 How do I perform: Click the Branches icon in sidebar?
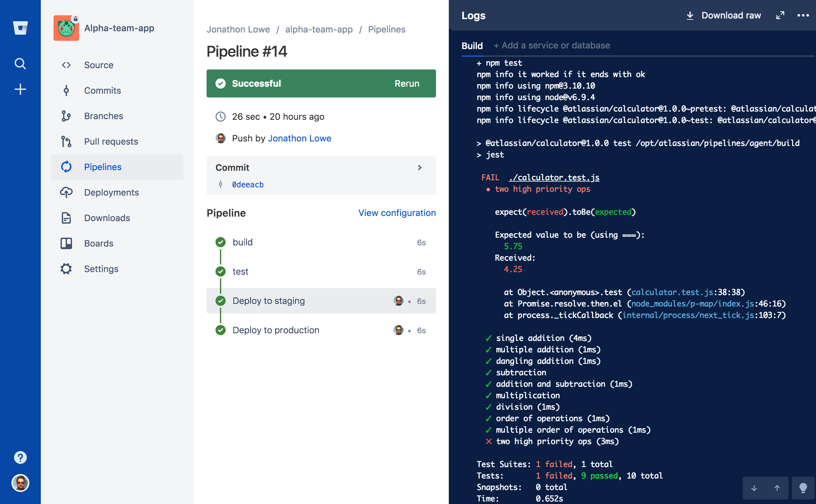tap(66, 116)
